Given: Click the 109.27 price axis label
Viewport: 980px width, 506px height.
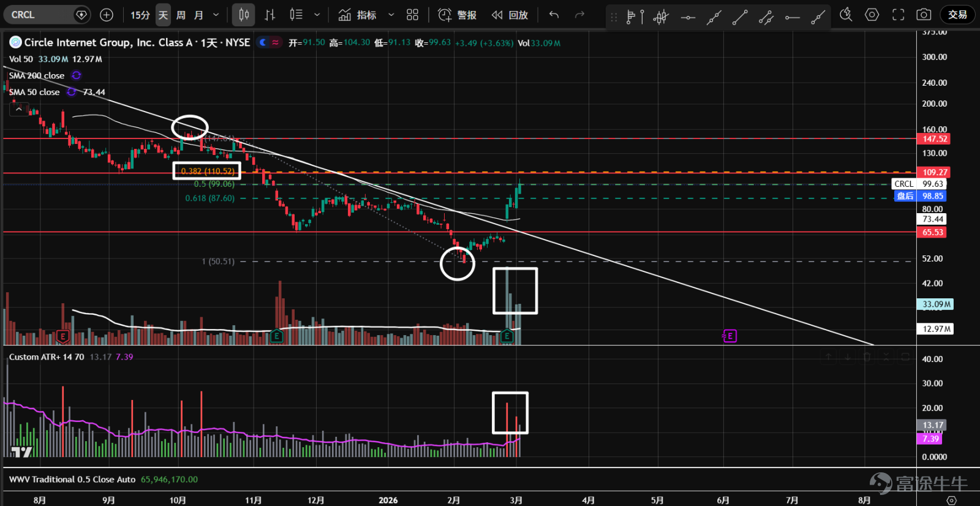Looking at the screenshot, I should coord(934,172).
